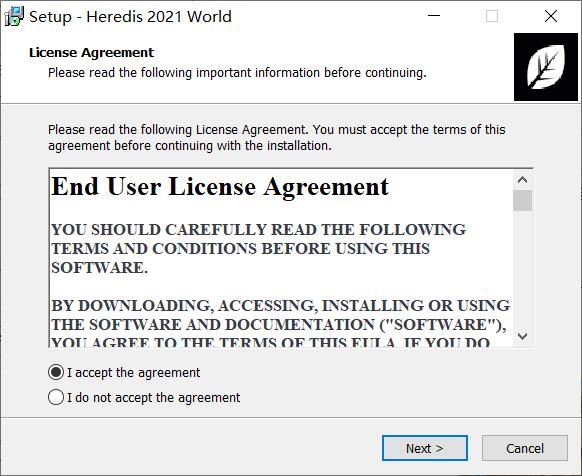Screen dimensions: 582x476
Task: Click the license text scroll up arrow
Action: (523, 180)
